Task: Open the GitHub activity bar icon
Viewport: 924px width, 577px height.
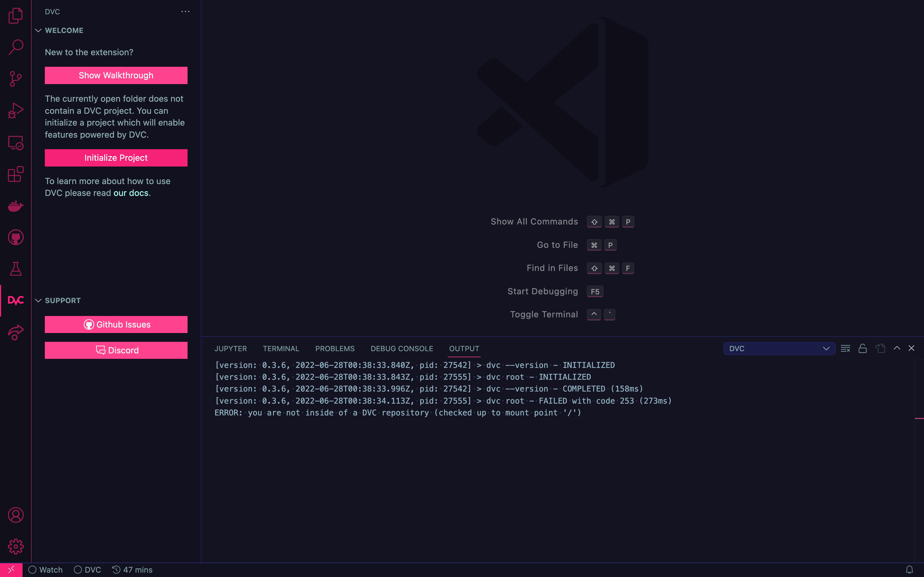Action: click(x=15, y=237)
